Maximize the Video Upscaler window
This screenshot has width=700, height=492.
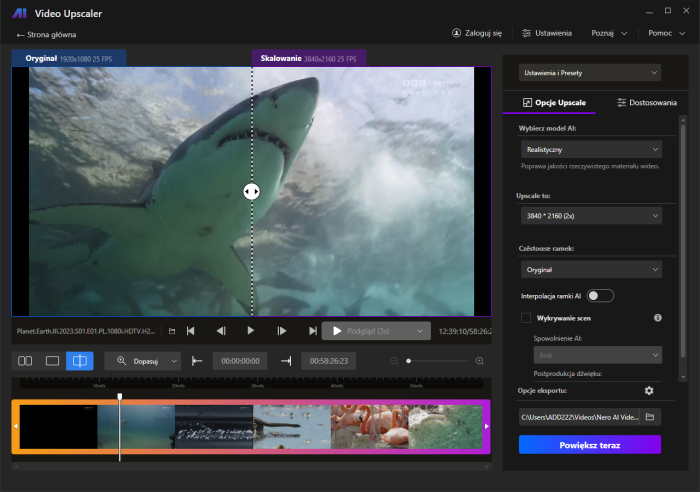pyautogui.click(x=668, y=11)
